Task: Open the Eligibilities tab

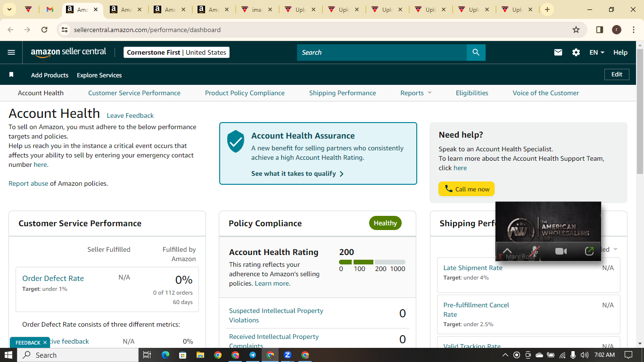Action: tap(472, 93)
